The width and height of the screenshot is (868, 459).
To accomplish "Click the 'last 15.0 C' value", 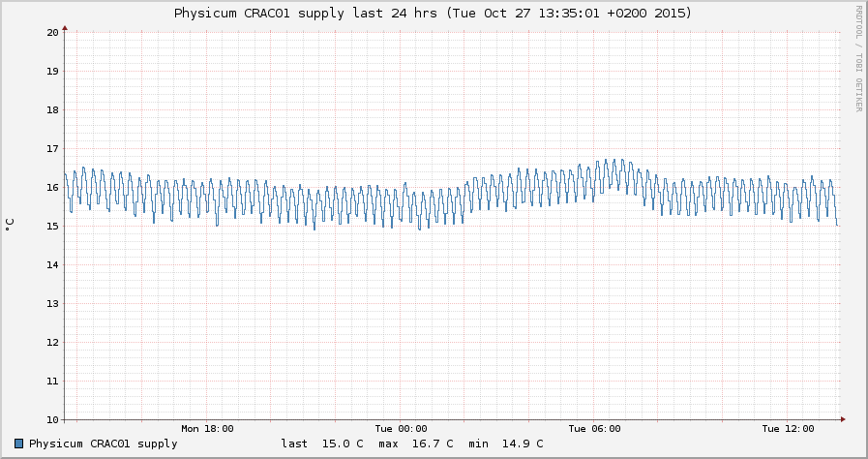I will (322, 444).
